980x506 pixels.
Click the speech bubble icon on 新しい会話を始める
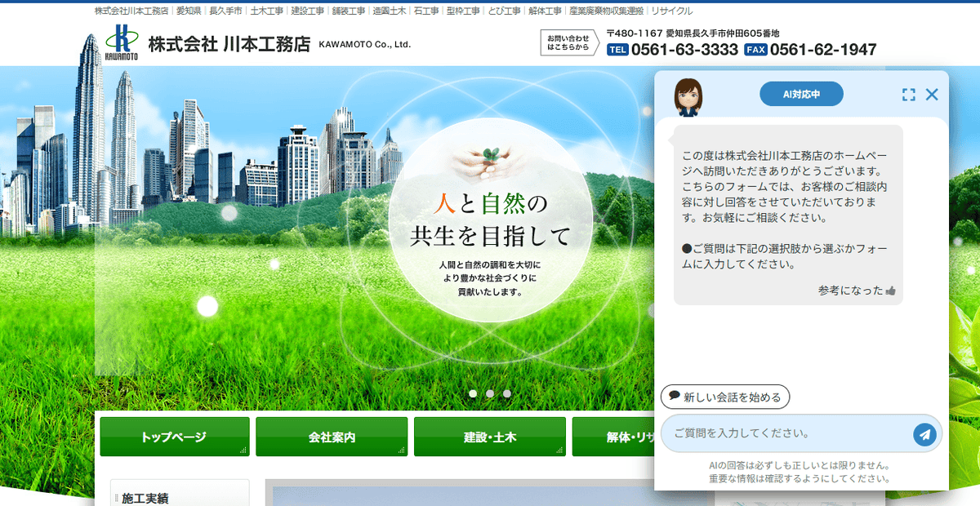673,397
